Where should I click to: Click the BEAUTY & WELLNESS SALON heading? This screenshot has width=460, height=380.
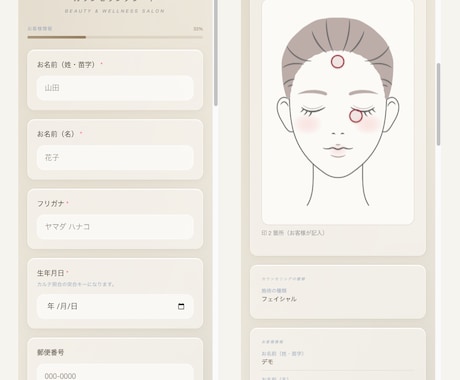(x=115, y=11)
